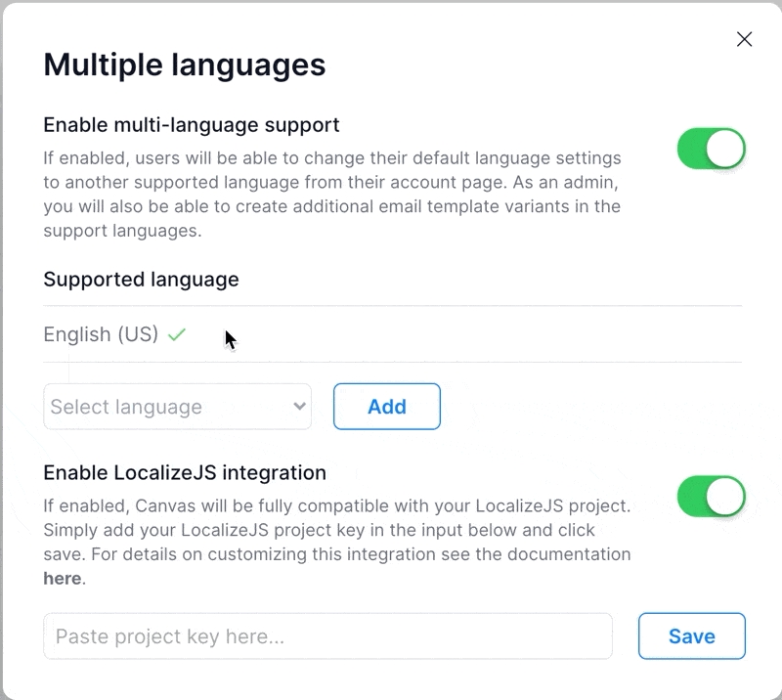Click Save for the project key
The width and height of the screenshot is (782, 700).
[x=691, y=636]
